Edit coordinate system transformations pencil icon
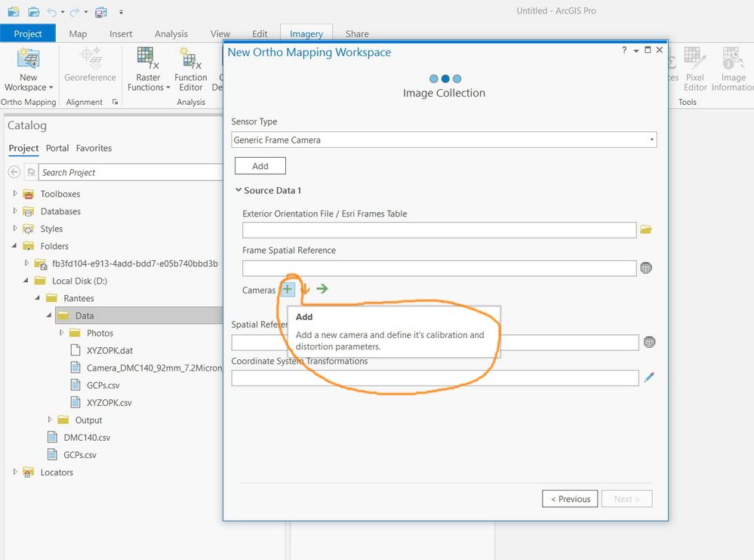This screenshot has width=754, height=560. coord(648,377)
